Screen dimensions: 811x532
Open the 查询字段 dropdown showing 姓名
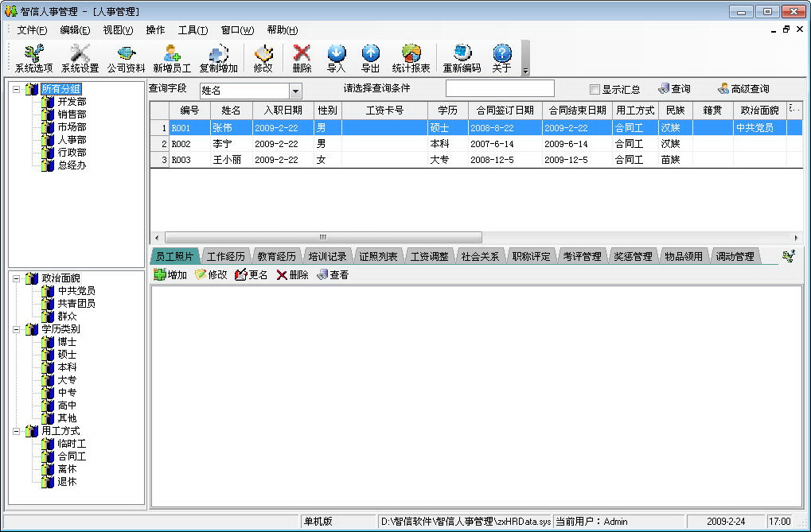[x=295, y=91]
